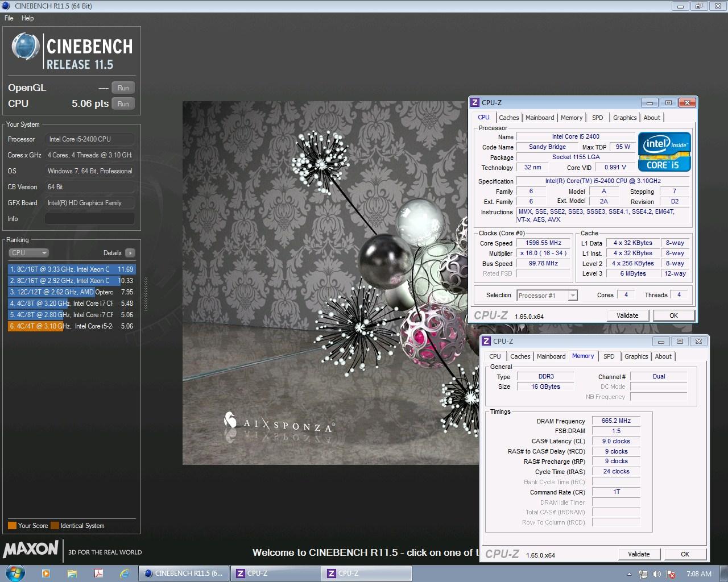
Task: Show hidden system tray icons
Action: click(x=629, y=574)
